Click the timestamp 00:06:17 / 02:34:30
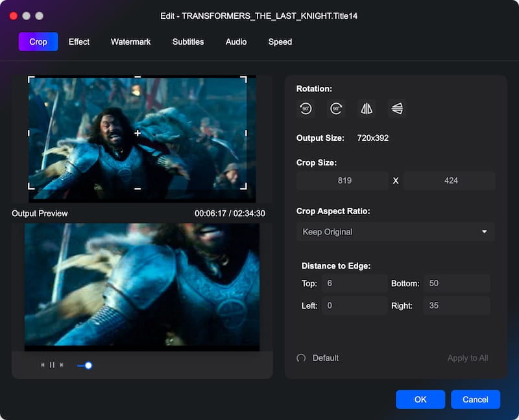The image size is (519, 420). (230, 214)
